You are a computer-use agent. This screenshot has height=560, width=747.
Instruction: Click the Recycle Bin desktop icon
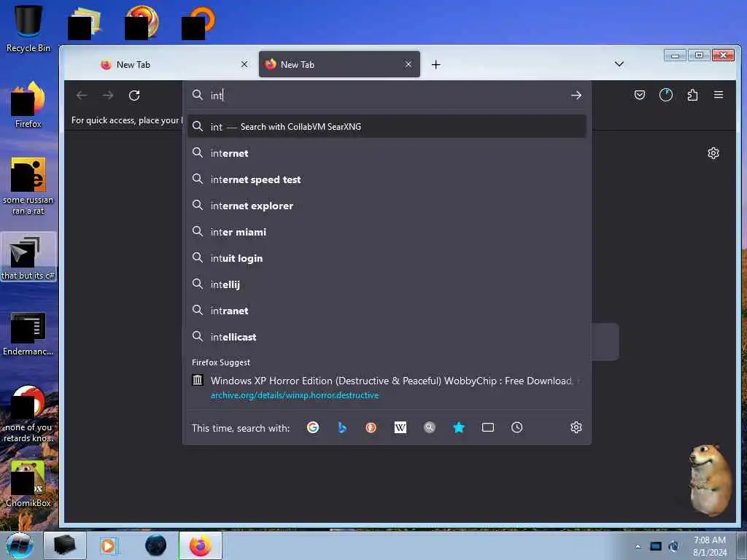[28, 28]
